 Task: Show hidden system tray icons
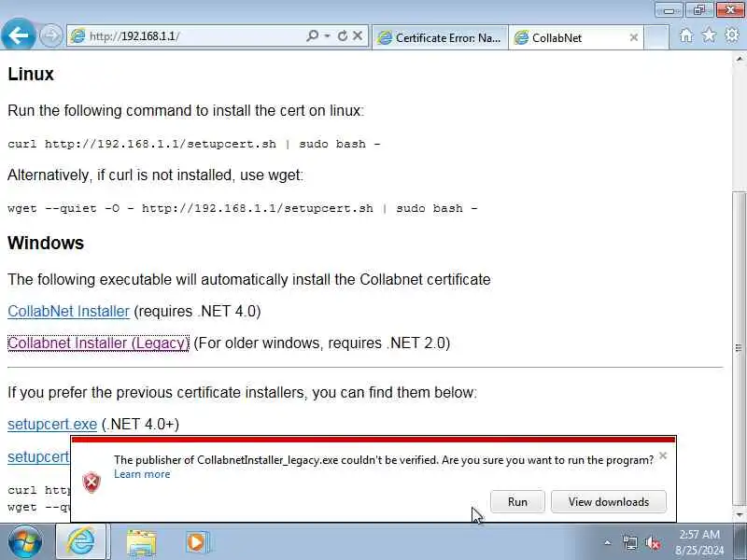click(608, 542)
